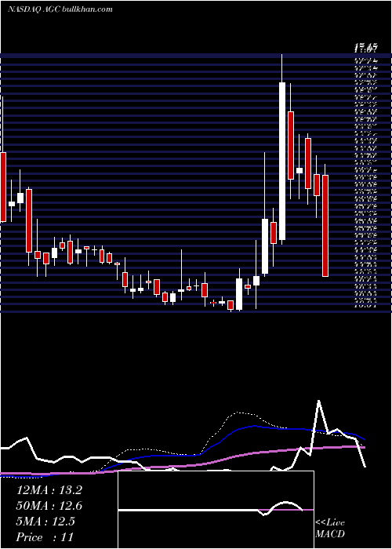Image resolution: width=392 pixels, height=549 pixels.
Task: Click inside the MACD inset chart box
Action: coord(216,510)
